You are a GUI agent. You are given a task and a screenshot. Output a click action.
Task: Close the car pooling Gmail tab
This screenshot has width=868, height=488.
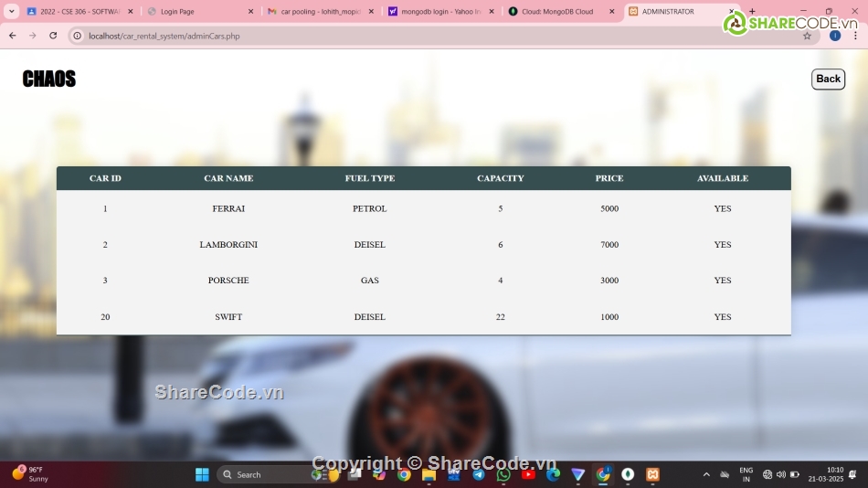coord(371,12)
